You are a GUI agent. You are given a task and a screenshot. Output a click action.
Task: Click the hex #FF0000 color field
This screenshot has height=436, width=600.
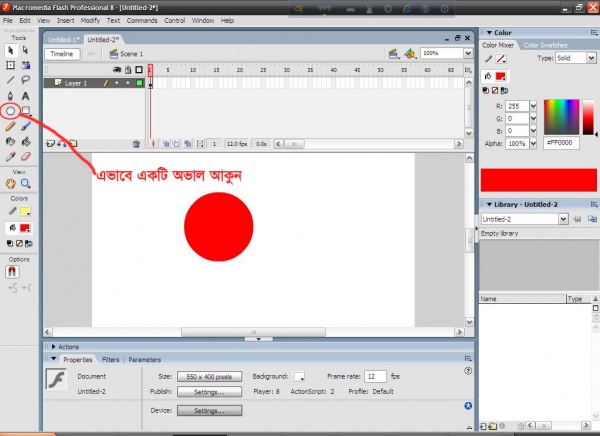point(561,143)
